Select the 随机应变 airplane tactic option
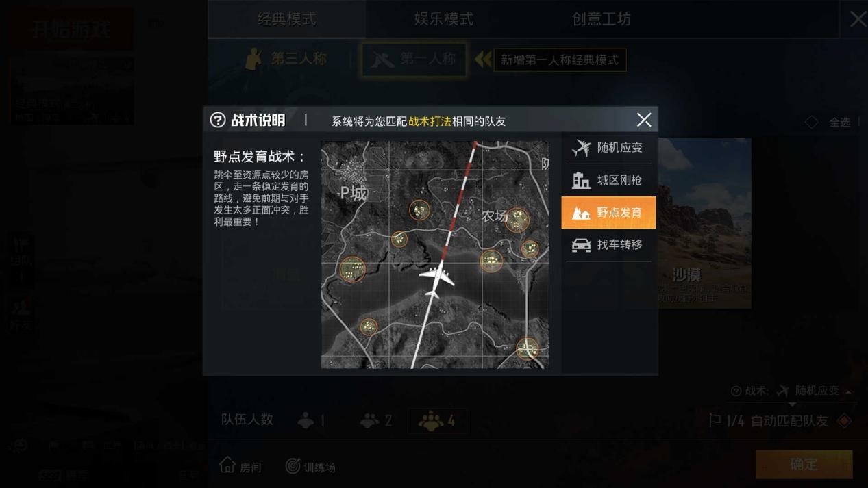Screen dimensions: 868x488 [x=608, y=148]
